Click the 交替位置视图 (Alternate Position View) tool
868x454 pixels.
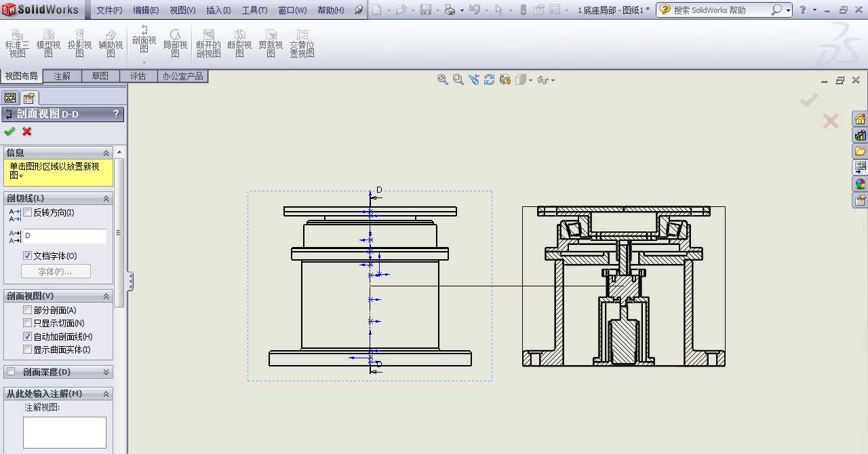pos(302,43)
